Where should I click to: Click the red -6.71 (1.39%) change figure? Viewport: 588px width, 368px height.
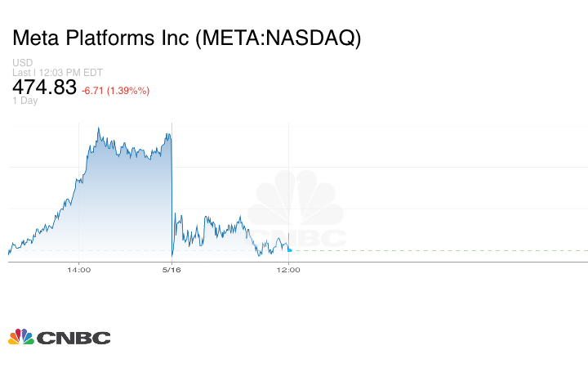tap(115, 90)
